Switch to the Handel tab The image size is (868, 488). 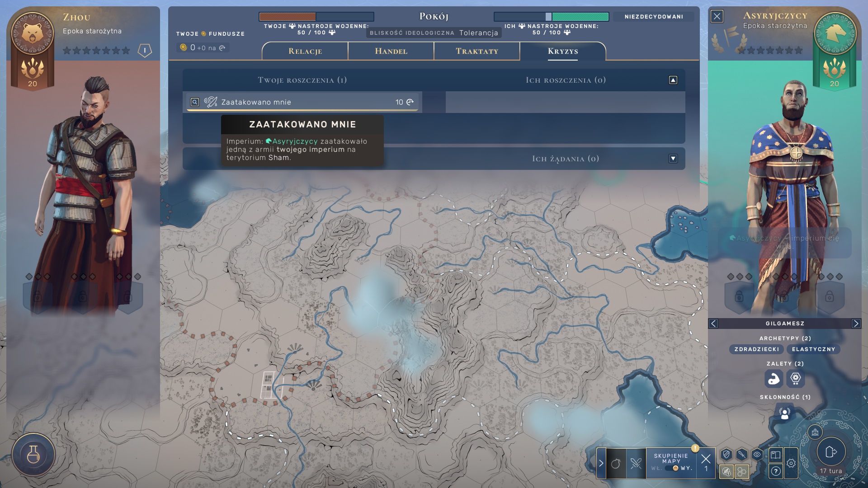(x=391, y=51)
